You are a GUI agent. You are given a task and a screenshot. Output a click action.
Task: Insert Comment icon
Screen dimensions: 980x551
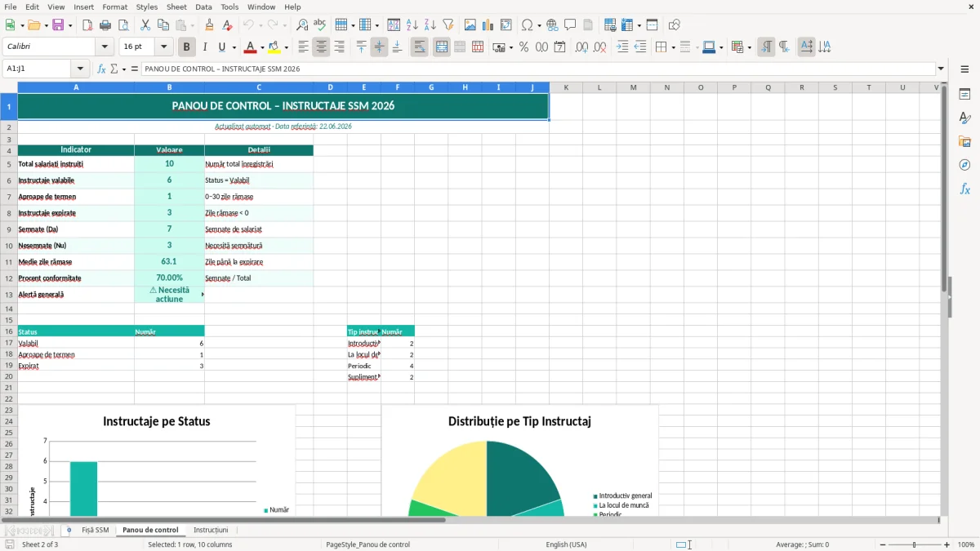tap(571, 25)
